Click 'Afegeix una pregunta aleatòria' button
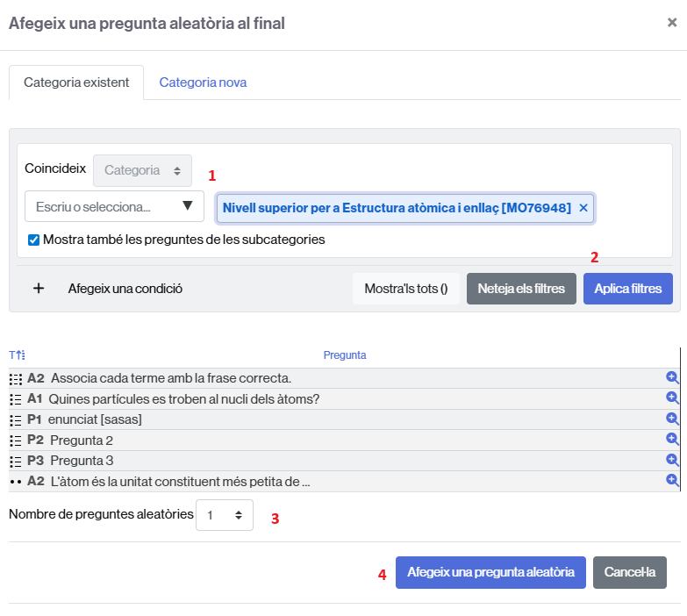Screen dimensions: 687x616 (490, 572)
